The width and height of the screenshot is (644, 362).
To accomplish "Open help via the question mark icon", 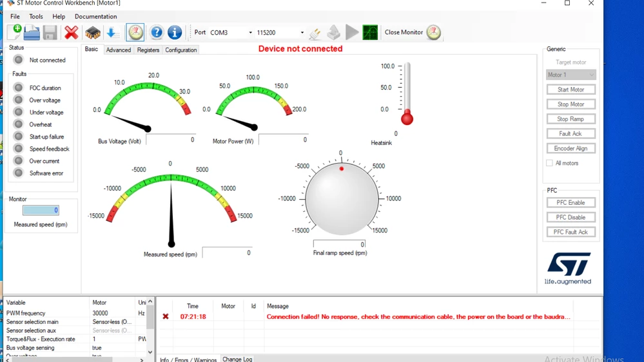I will click(157, 32).
